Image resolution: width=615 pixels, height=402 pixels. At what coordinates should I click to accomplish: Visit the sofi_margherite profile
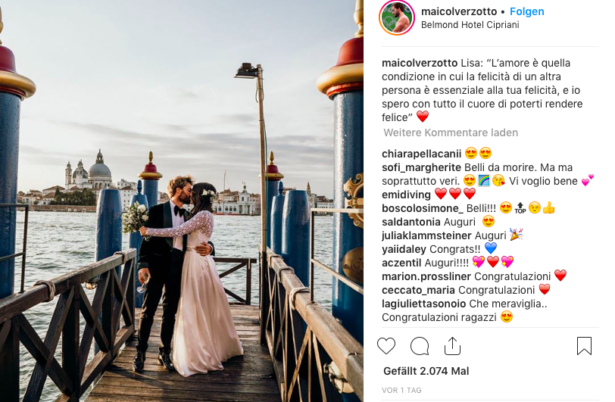pyautogui.click(x=421, y=167)
